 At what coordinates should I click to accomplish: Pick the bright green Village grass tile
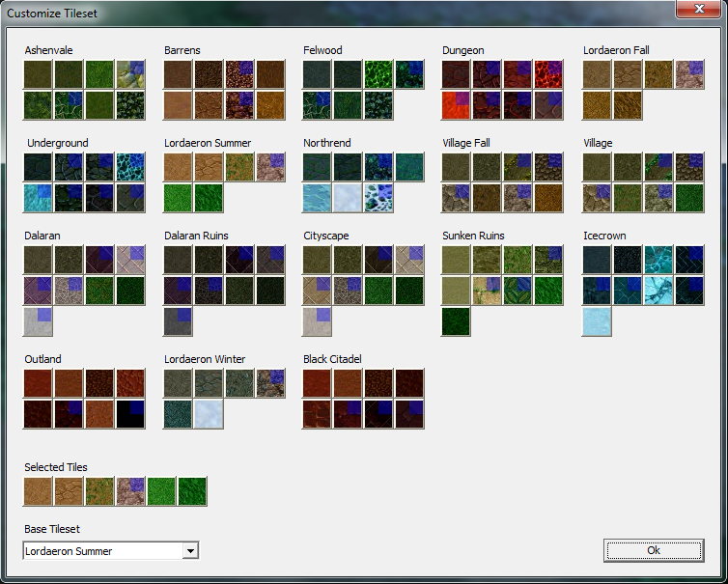click(689, 198)
